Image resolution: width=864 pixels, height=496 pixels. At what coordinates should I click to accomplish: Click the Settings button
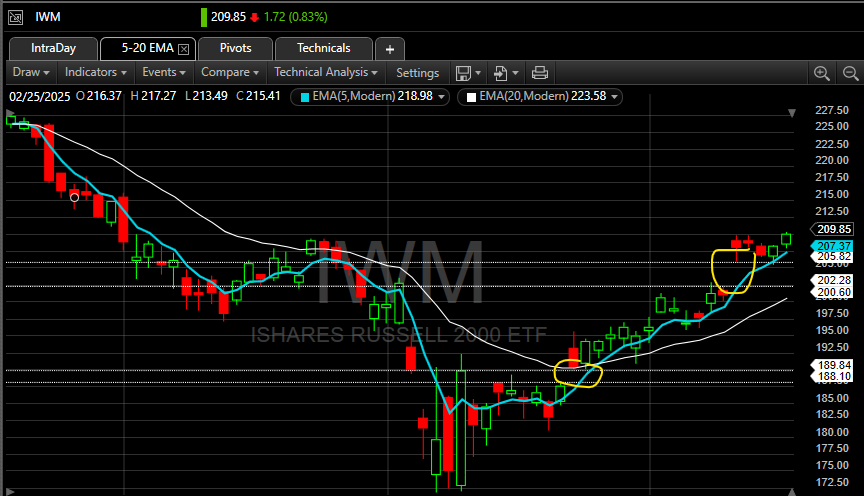pos(417,72)
